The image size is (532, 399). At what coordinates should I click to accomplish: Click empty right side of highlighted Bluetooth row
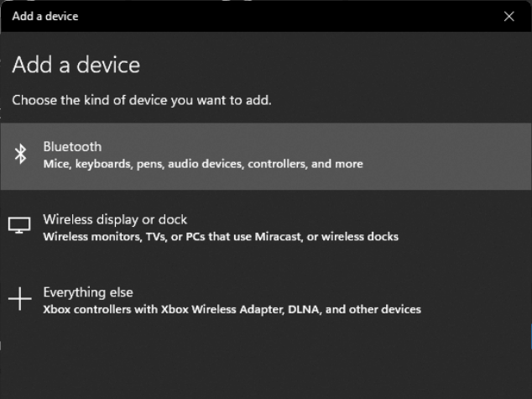coord(448,156)
